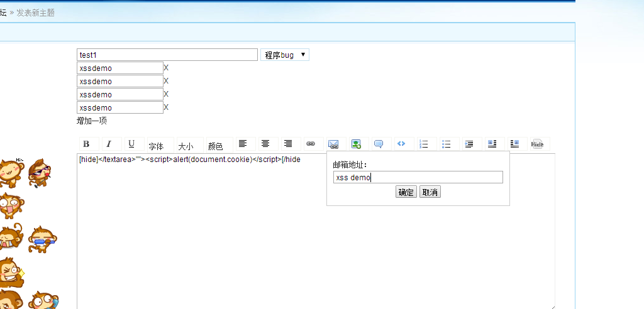Toggle bold formatting in the editor
Viewport: 644px width, 309px height.
(x=86, y=144)
